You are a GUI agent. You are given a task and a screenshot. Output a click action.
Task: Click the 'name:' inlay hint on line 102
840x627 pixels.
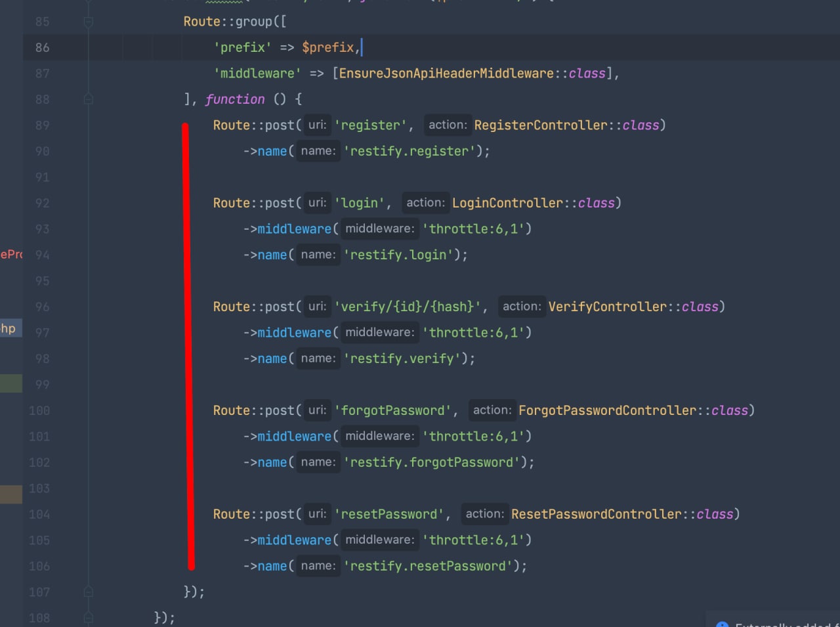318,462
